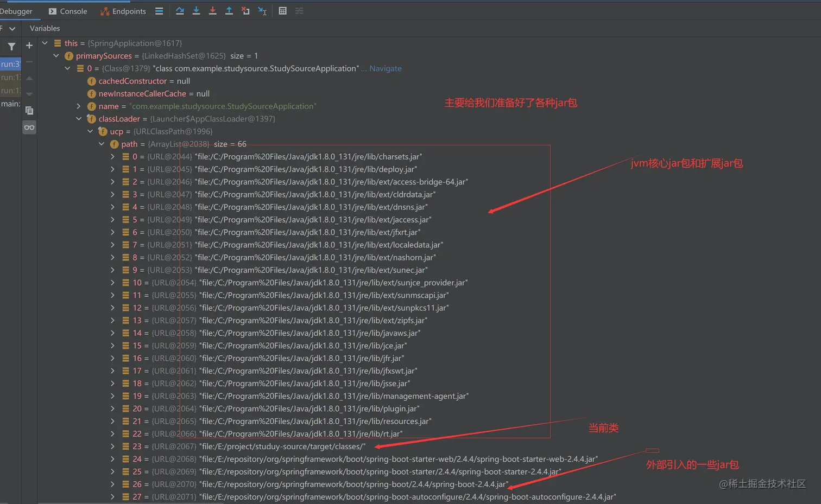821x504 pixels.
Task: Open the Endpoints tab
Action: [123, 11]
